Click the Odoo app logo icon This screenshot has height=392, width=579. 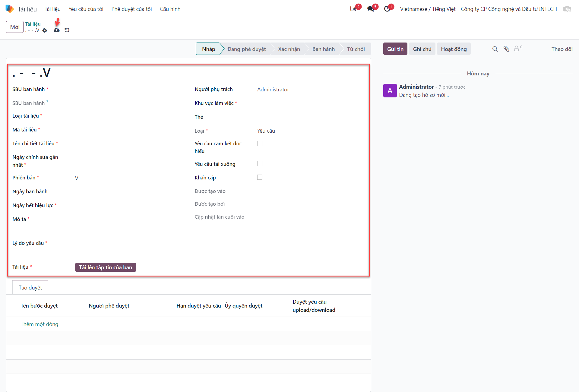coord(10,9)
